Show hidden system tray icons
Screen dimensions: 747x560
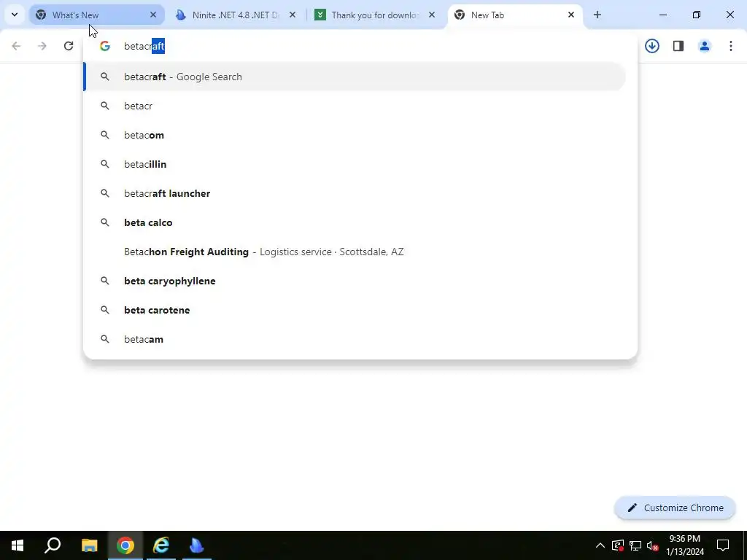coord(600,545)
